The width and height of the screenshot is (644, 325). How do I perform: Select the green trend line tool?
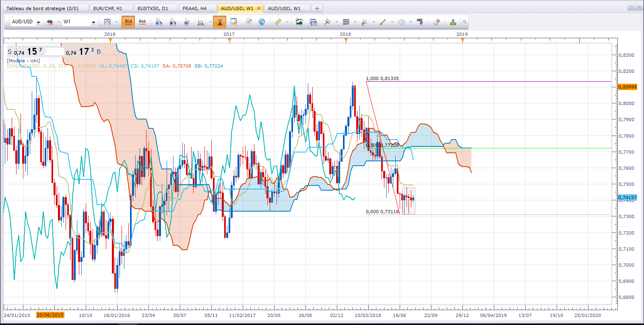coord(383,22)
